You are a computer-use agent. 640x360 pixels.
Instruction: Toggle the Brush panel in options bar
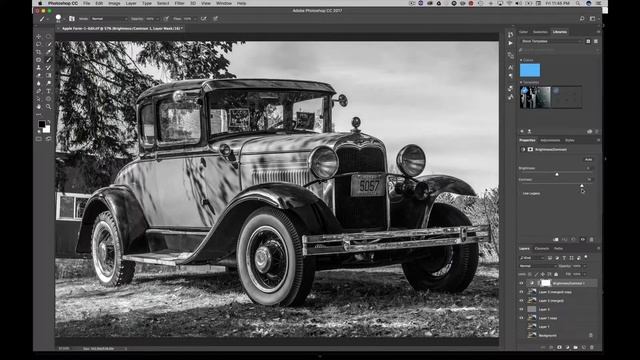[x=71, y=19]
